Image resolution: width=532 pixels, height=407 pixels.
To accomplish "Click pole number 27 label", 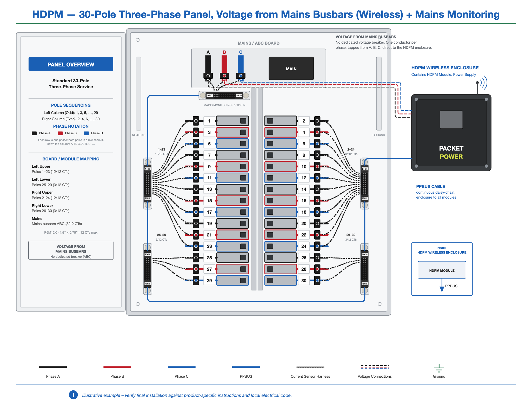I will [209, 269].
